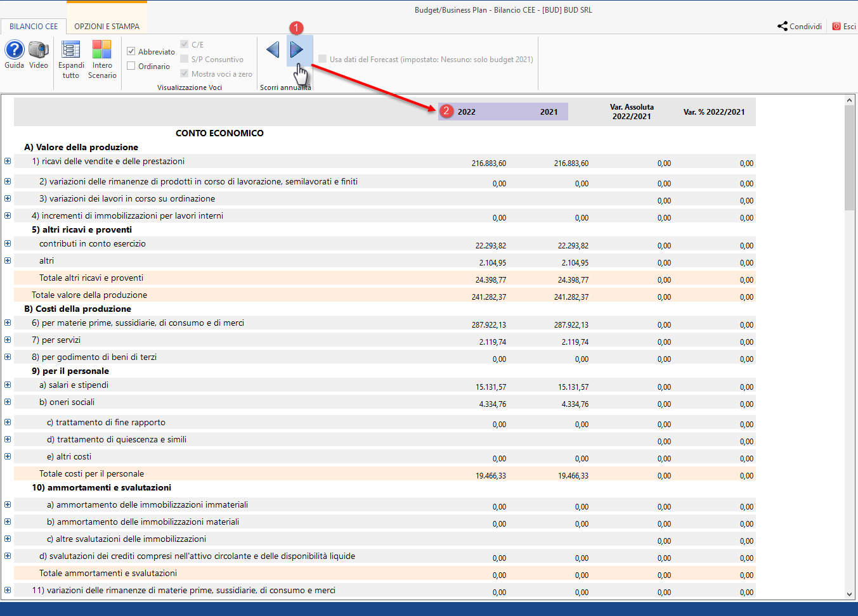Click the Totale ammortamenti e svalutazioni row
Screen dimensions: 858x616
[385, 573]
